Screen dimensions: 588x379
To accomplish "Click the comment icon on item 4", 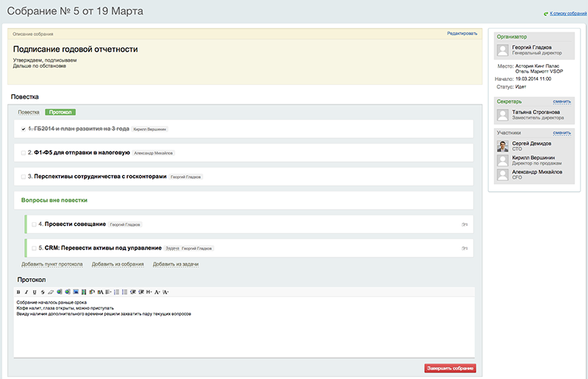I will (x=464, y=224).
